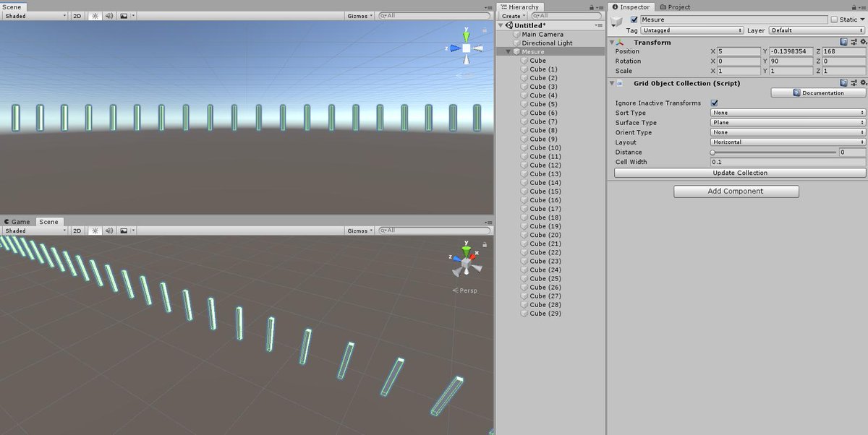Toggle scene audio in the lower Scene view
The width and height of the screenshot is (868, 435).
pos(109,231)
